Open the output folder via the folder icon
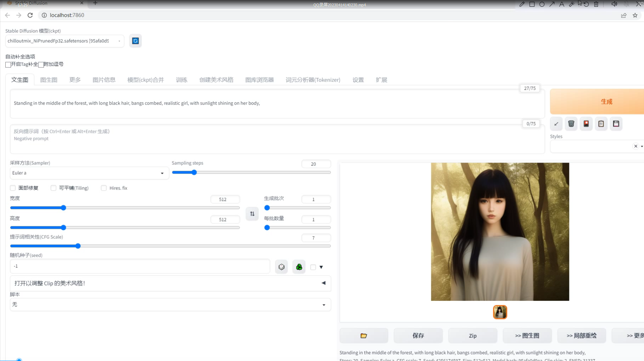 pyautogui.click(x=363, y=335)
